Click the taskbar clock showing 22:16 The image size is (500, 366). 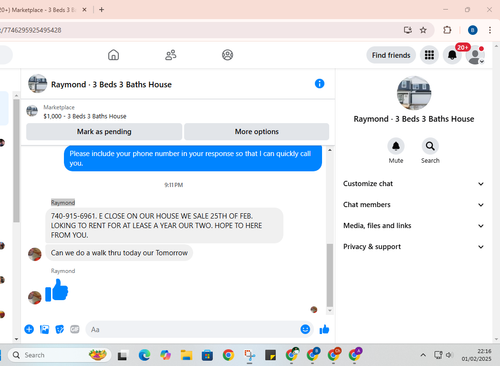(x=476, y=355)
